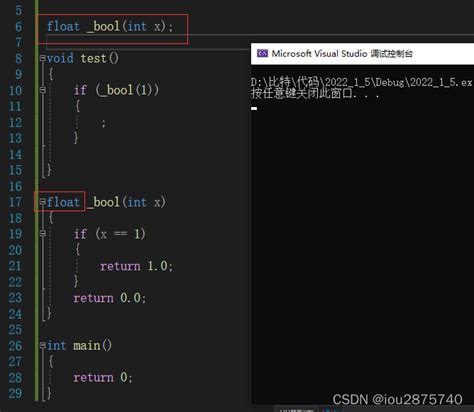Click the lone semicolon on line 12
The height and width of the screenshot is (412, 474).
(104, 124)
